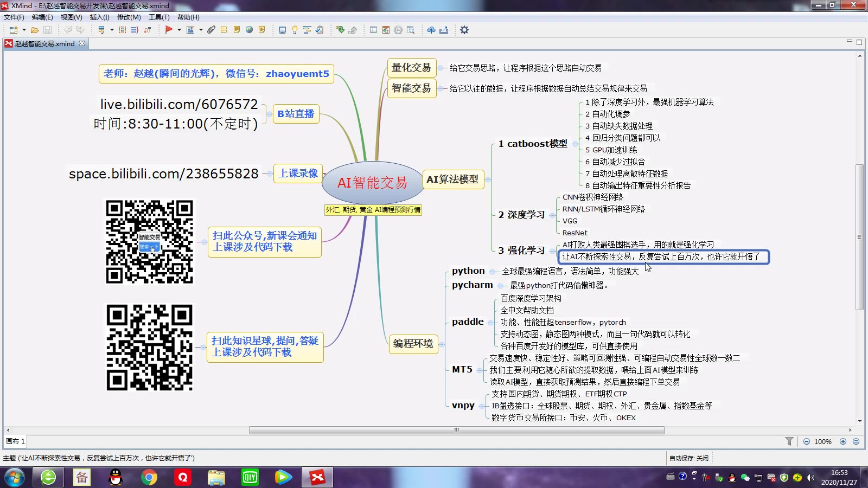
Task: Click the Summary bracket icon
Action: point(135,30)
